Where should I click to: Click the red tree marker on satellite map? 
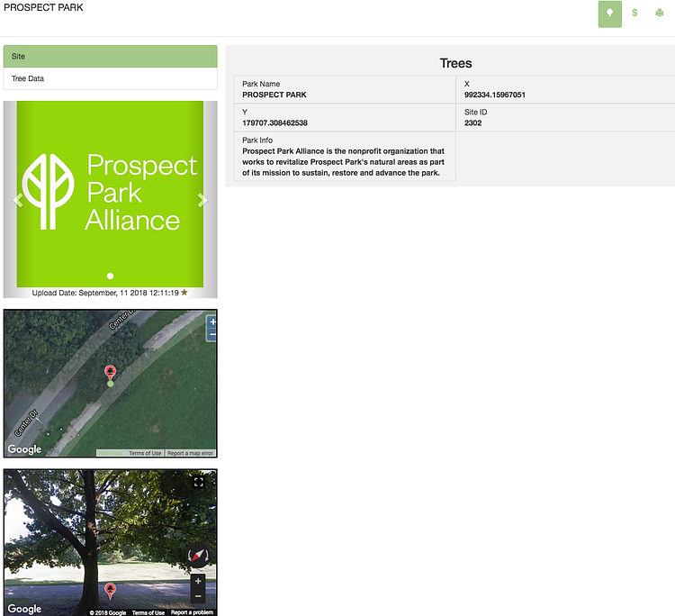pos(110,371)
